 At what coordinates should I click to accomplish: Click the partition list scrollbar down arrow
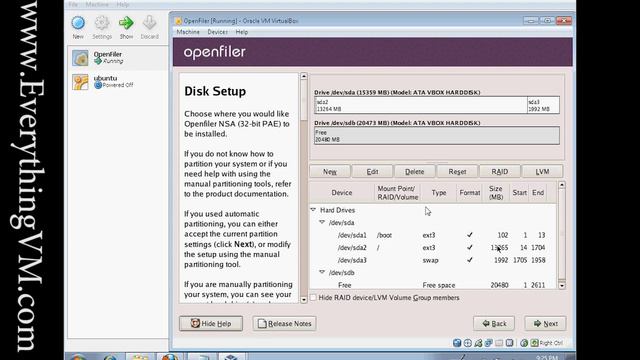point(562,285)
